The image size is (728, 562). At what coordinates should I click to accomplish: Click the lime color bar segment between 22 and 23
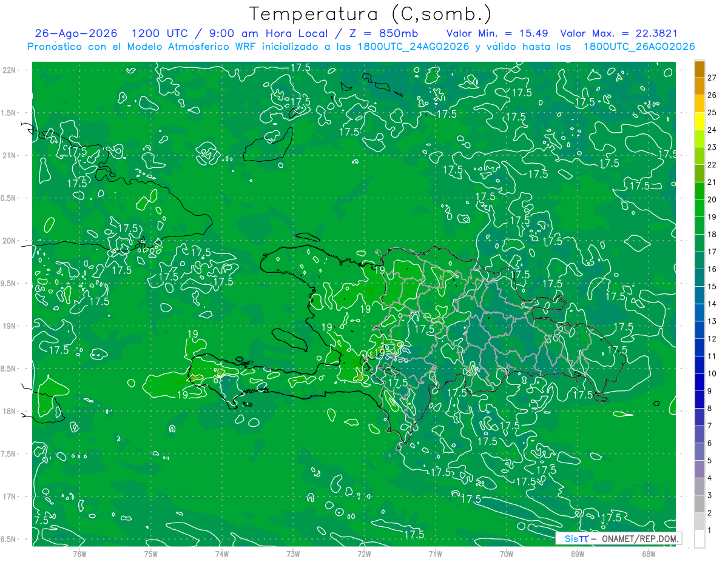coord(699,156)
